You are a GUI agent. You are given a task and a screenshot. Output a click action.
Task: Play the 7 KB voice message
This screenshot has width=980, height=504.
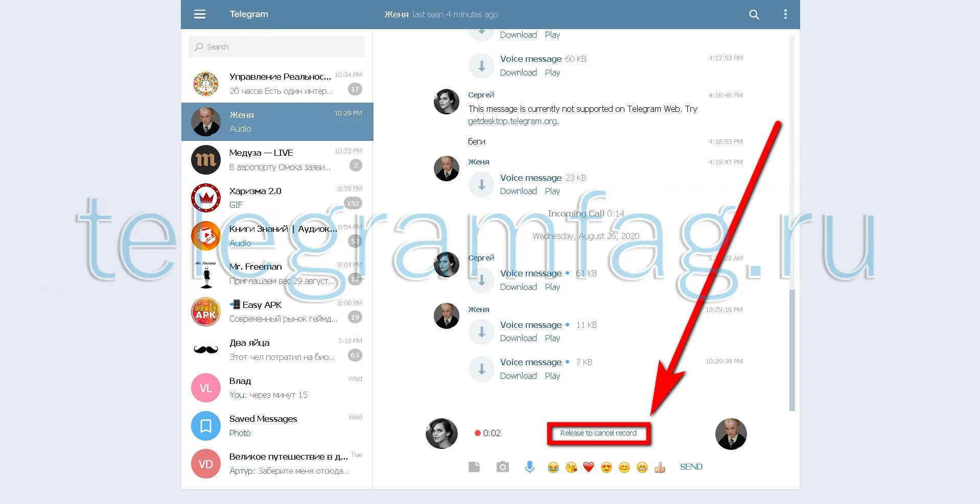tap(552, 376)
